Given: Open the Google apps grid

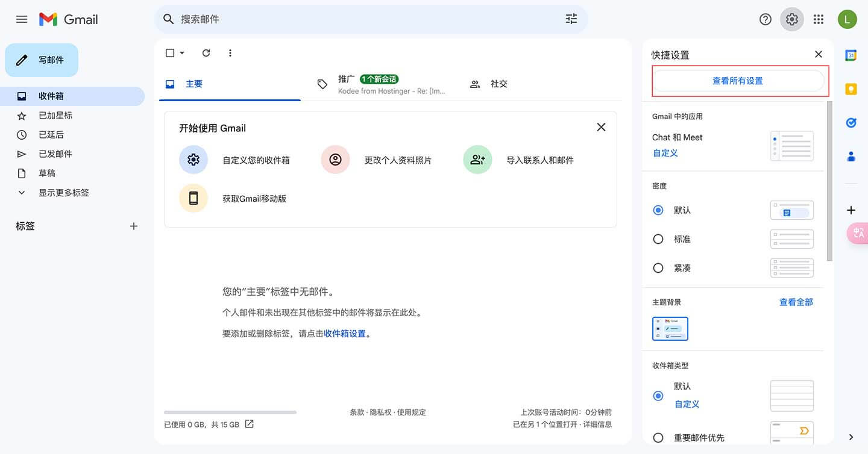Looking at the screenshot, I should click(819, 19).
